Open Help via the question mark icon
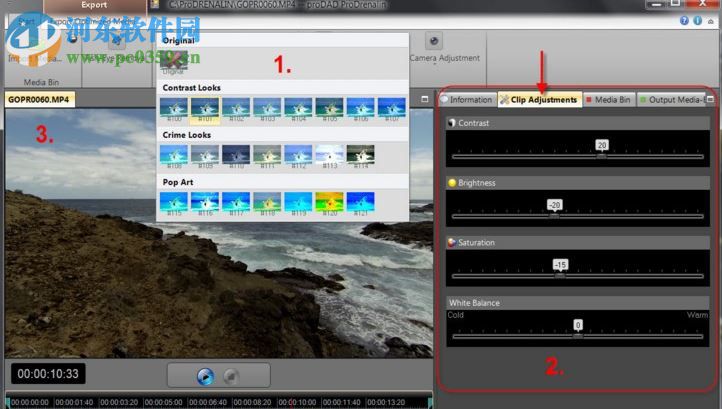722x409 pixels. pos(683,19)
